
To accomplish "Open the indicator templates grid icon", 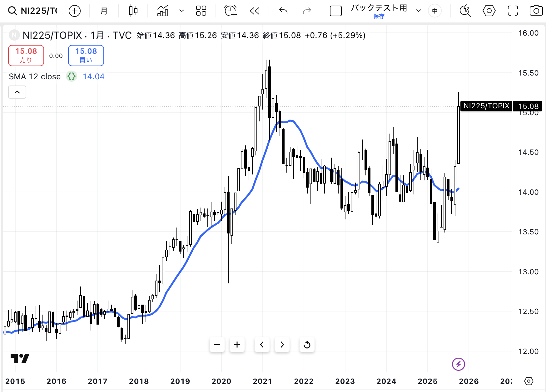I will (x=201, y=11).
